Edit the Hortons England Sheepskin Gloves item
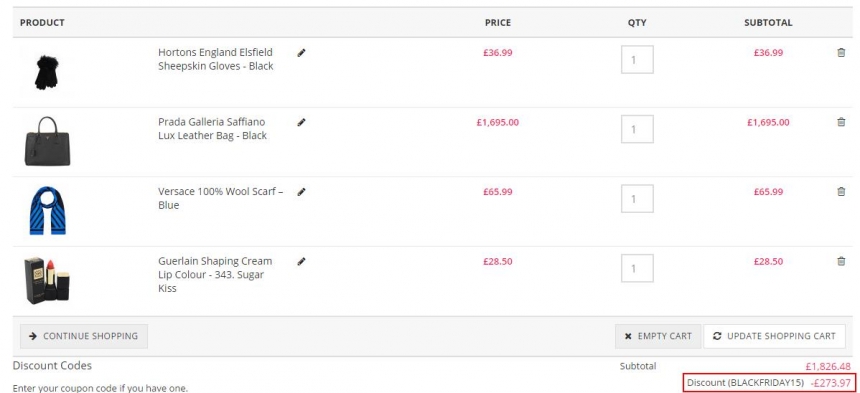The image size is (860, 393). click(301, 53)
